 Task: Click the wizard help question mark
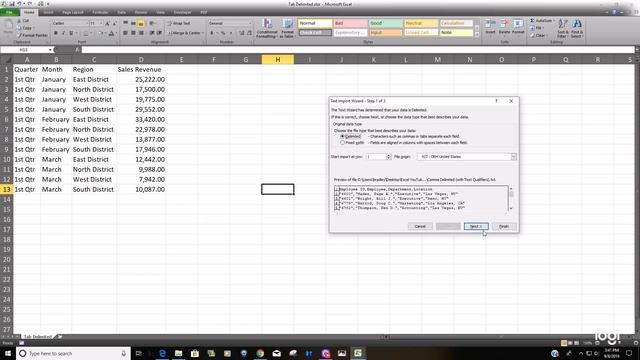click(496, 101)
